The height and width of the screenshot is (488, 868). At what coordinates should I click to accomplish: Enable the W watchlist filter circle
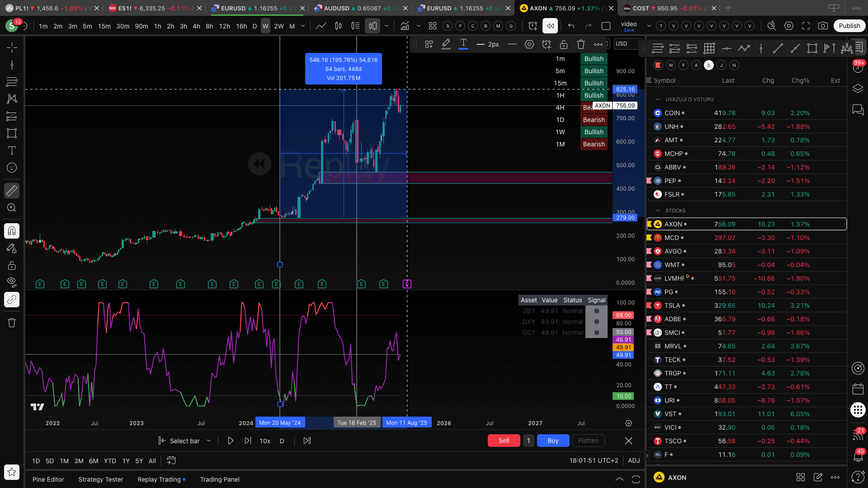pyautogui.click(x=671, y=65)
